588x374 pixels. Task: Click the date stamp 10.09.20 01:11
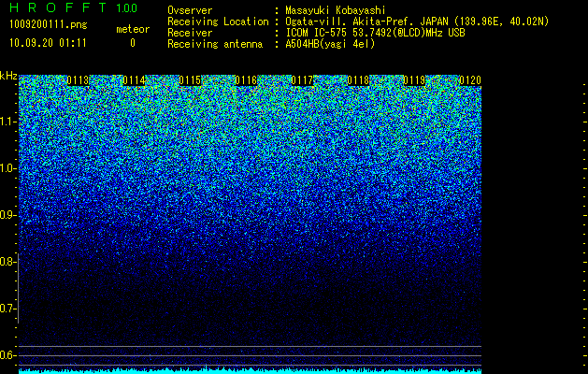pyautogui.click(x=48, y=43)
